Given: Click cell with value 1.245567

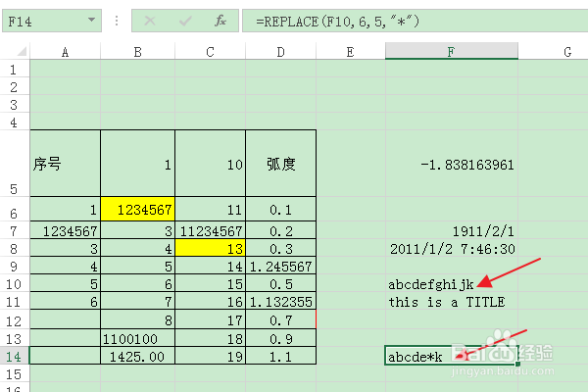Looking at the screenshot, I should 280,266.
